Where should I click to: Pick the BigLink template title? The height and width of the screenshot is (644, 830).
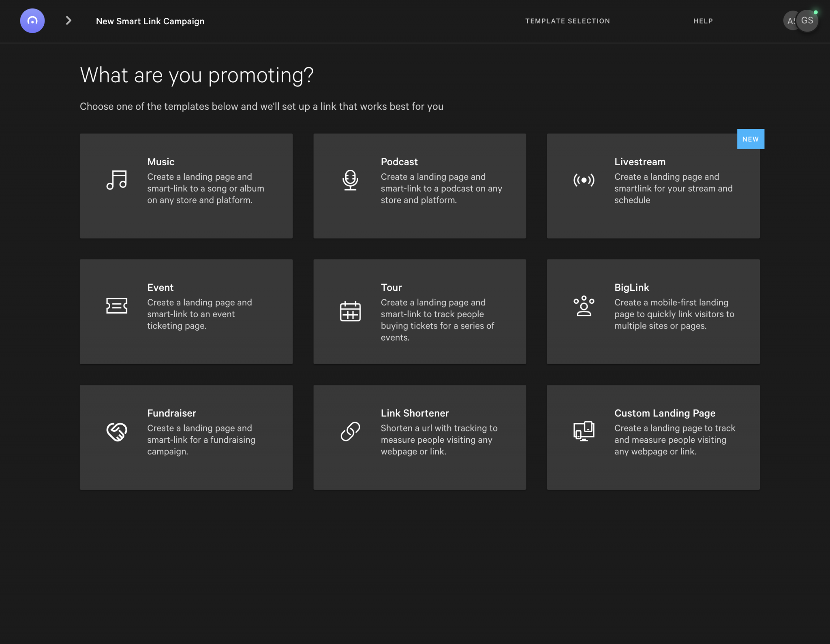click(631, 287)
